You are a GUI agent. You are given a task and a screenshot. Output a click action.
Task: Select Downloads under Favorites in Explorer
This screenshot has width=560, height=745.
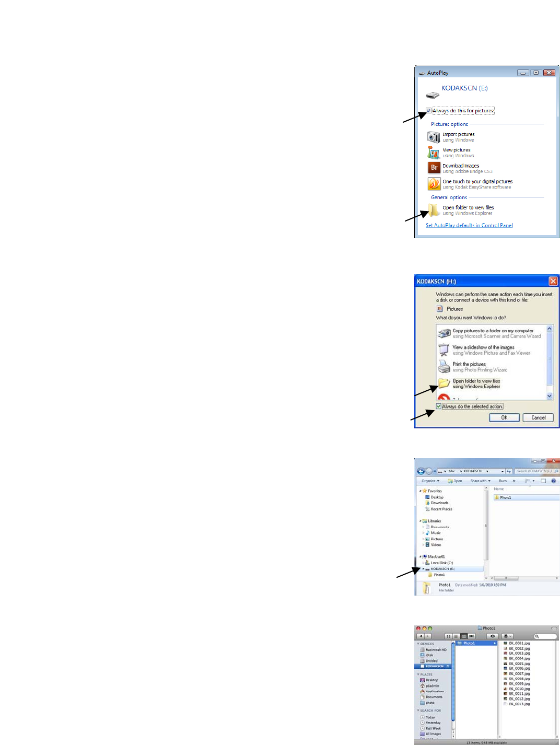pos(437,503)
